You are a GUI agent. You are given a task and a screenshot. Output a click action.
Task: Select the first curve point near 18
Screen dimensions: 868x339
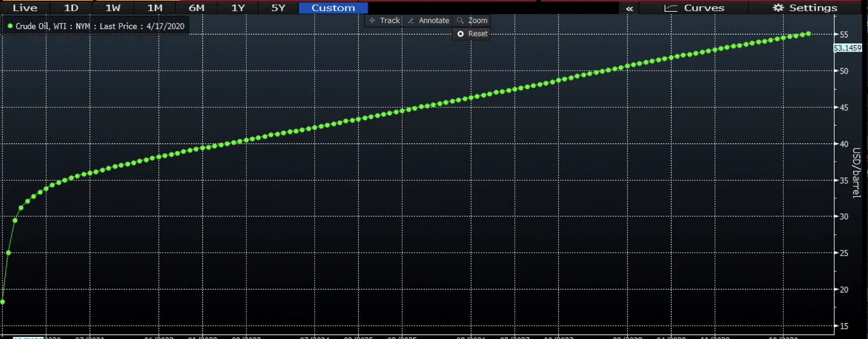(x=3, y=302)
